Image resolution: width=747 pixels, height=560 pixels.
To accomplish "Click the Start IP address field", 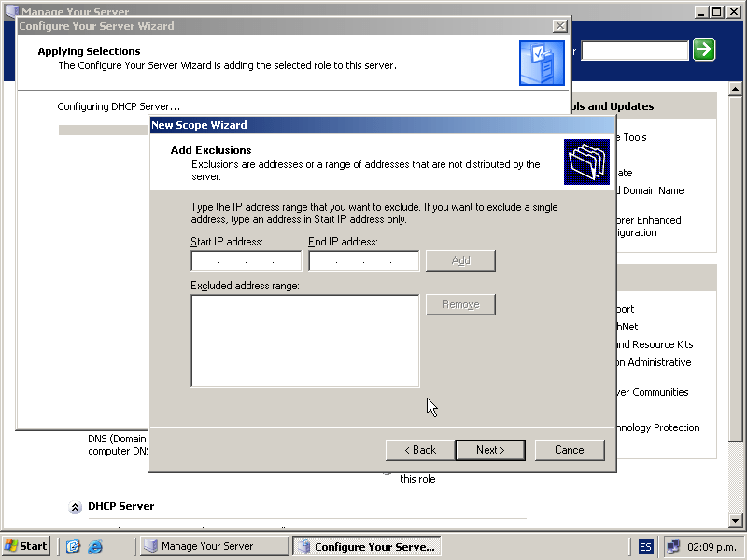I will [x=246, y=261].
